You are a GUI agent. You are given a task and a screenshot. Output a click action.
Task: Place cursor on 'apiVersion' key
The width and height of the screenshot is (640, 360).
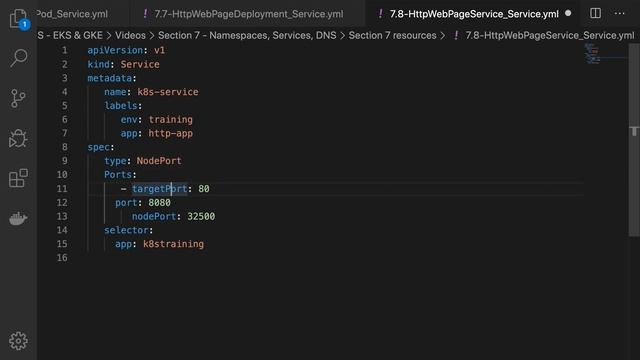pyautogui.click(x=115, y=50)
